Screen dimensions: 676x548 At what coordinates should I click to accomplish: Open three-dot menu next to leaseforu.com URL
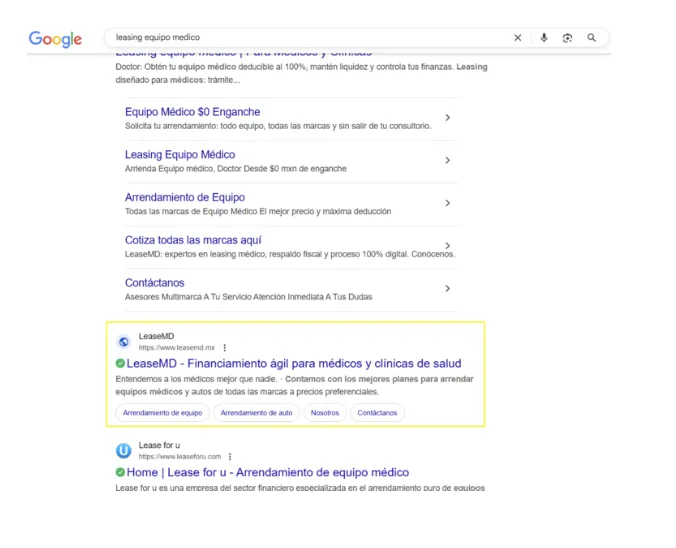[x=230, y=456]
